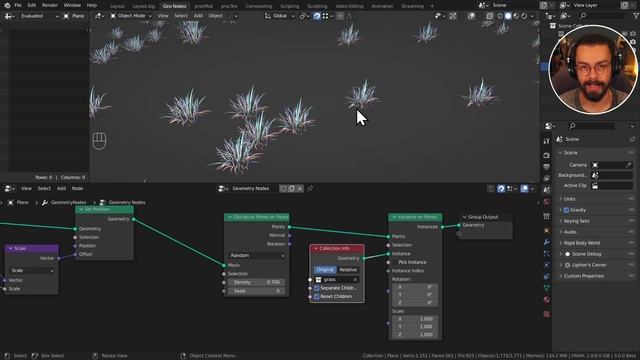Toggle the Gravity checkbox
This screenshot has width=640, height=360.
(566, 210)
